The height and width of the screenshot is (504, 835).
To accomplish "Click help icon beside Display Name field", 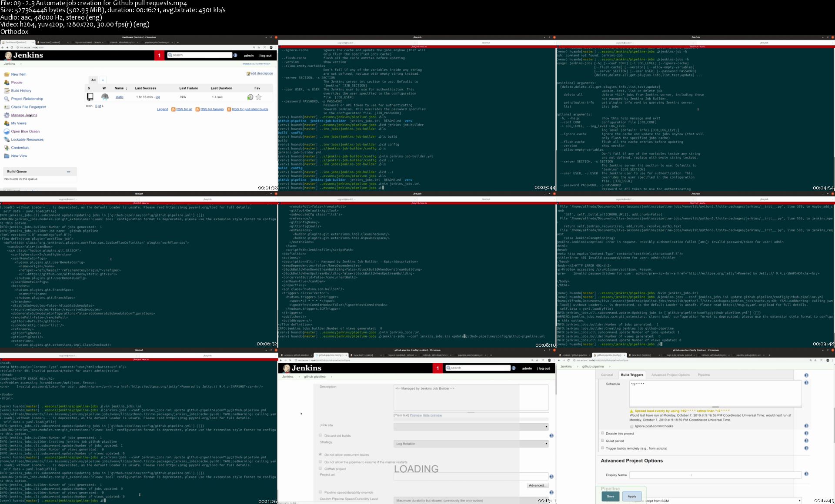I will coord(806,474).
